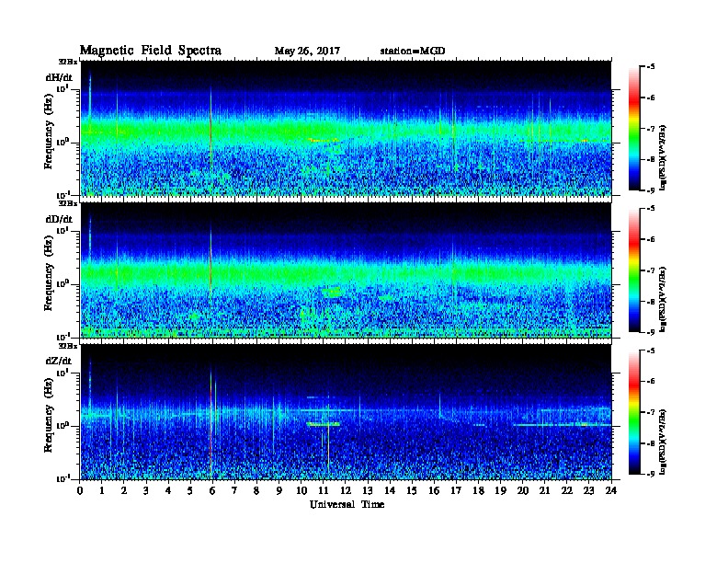Click the 'dZ/dt' panel label
The width and height of the screenshot is (728, 563).
click(x=59, y=361)
